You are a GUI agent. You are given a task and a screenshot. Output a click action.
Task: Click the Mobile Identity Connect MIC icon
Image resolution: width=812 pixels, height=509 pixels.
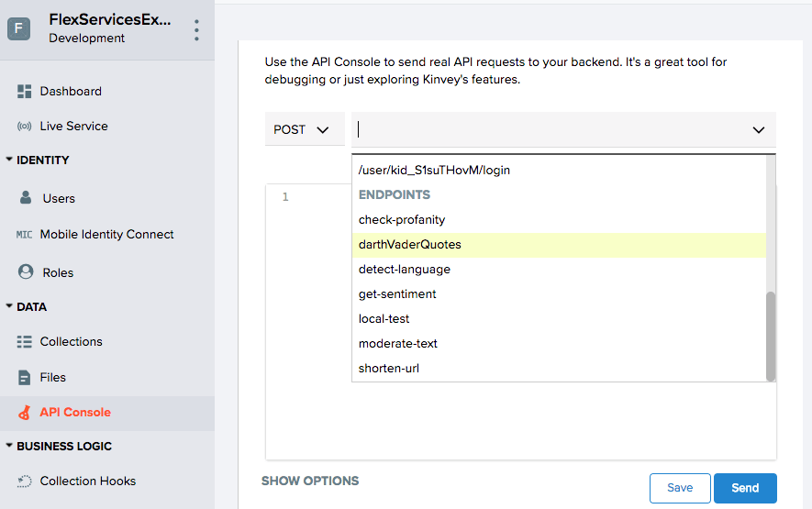pos(25,235)
